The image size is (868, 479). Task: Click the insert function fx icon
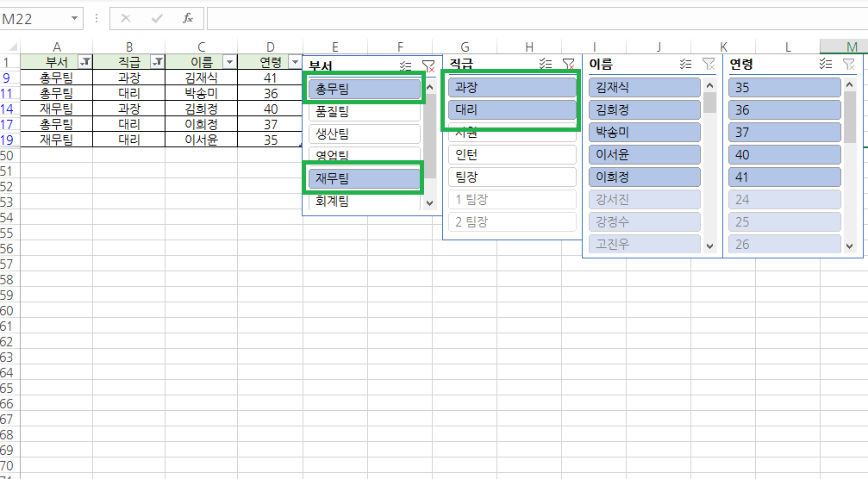(x=188, y=19)
